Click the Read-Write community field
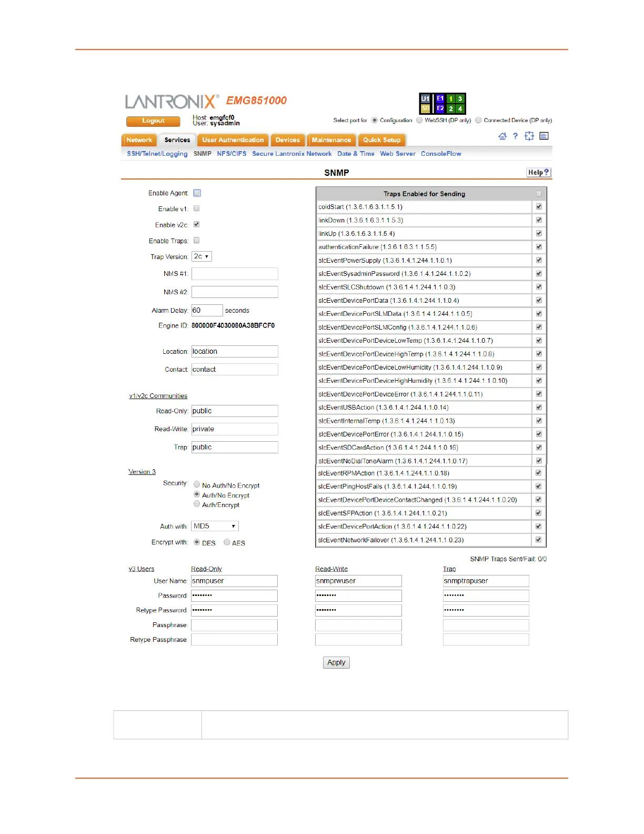Screen dimensions: 644x834 (235, 429)
